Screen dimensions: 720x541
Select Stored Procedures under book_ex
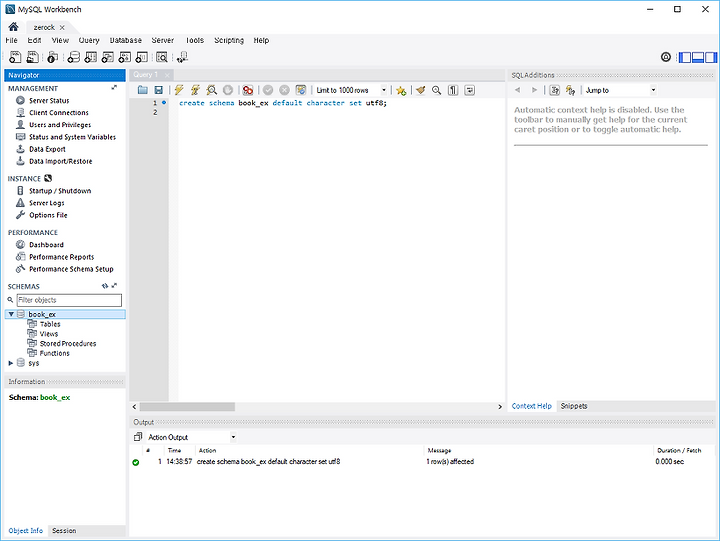pyautogui.click(x=68, y=343)
